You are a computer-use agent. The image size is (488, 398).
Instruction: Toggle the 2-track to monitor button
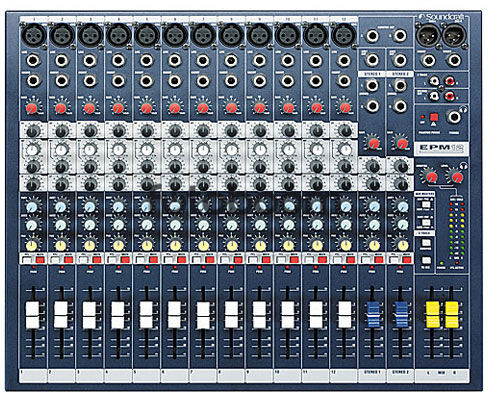pos(425,242)
